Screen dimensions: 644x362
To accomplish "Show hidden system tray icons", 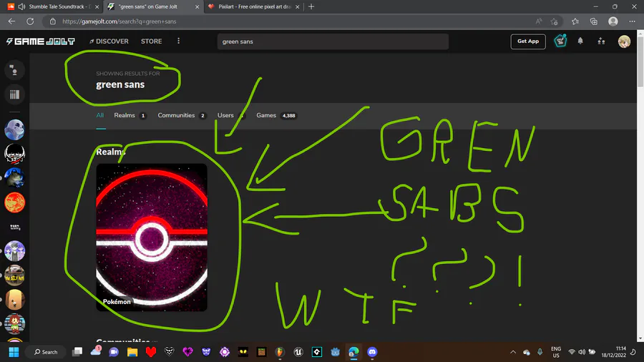I will click(x=513, y=352).
